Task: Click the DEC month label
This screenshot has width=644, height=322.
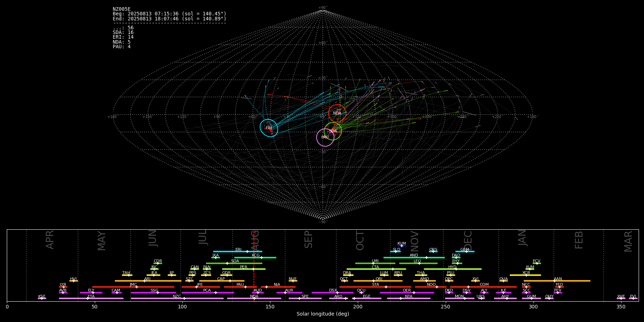Action: point(468,240)
